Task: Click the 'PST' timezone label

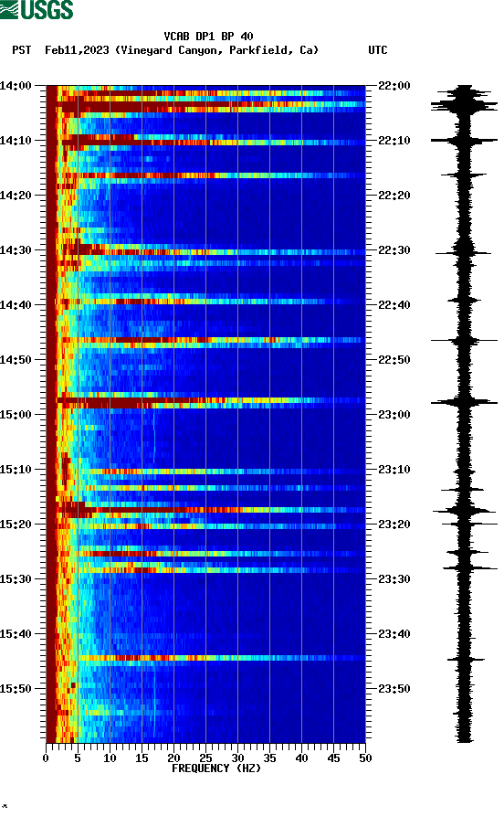Action: [22, 50]
